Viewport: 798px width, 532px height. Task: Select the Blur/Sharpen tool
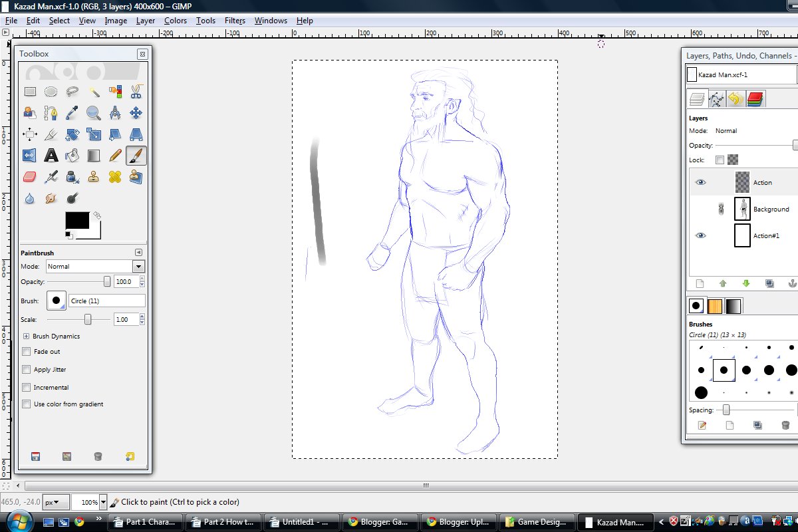(x=30, y=198)
